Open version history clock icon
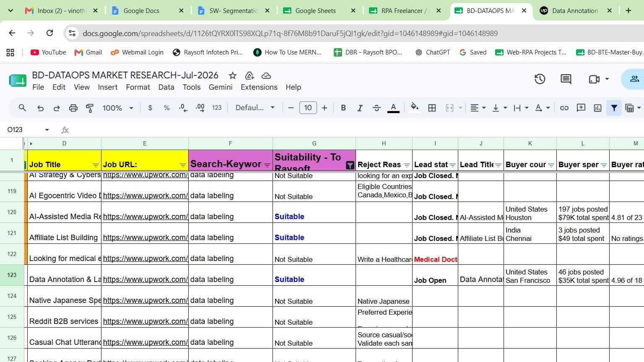Viewport: 644px width, 362px height. point(540,79)
